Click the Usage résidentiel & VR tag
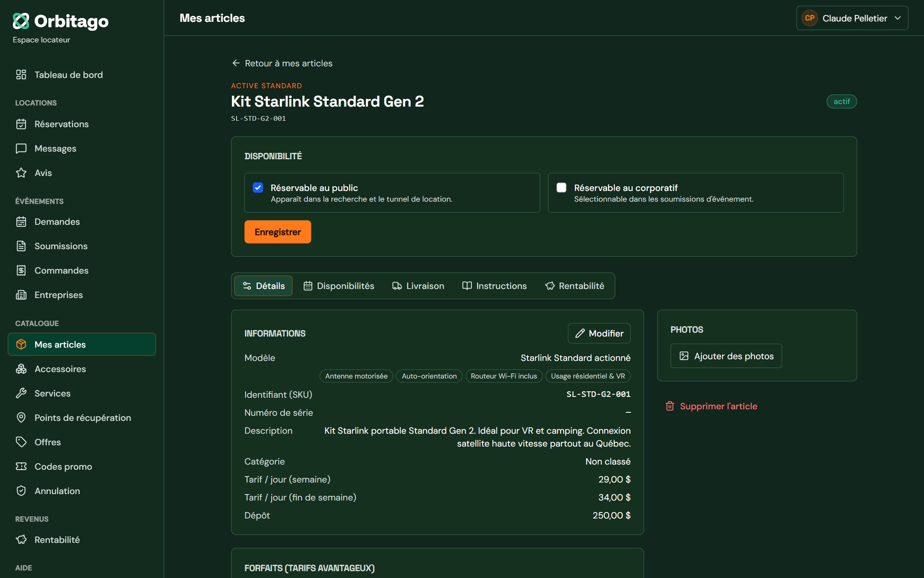The height and width of the screenshot is (578, 924). tap(588, 376)
